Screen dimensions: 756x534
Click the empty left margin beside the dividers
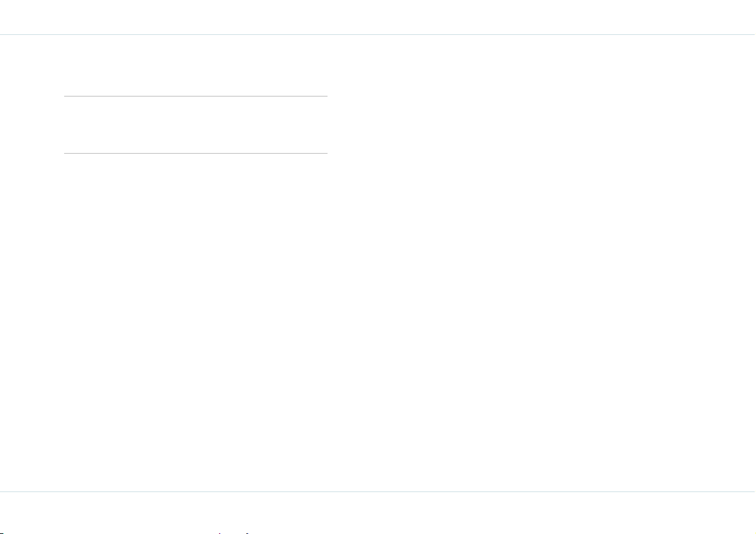32,124
